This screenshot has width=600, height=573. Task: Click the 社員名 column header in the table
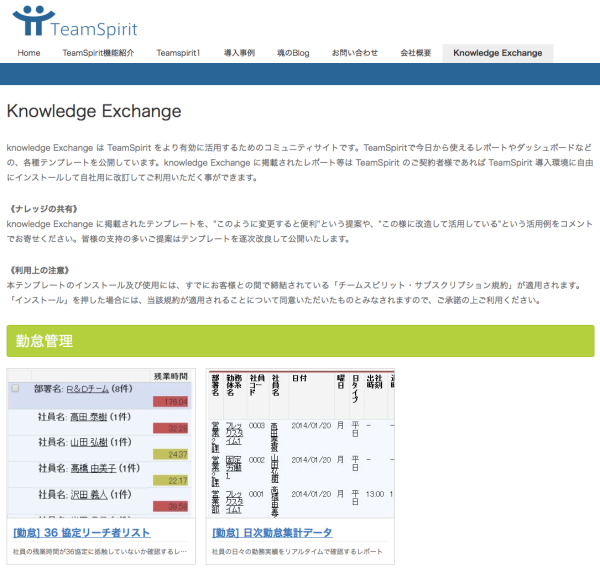coord(276,385)
